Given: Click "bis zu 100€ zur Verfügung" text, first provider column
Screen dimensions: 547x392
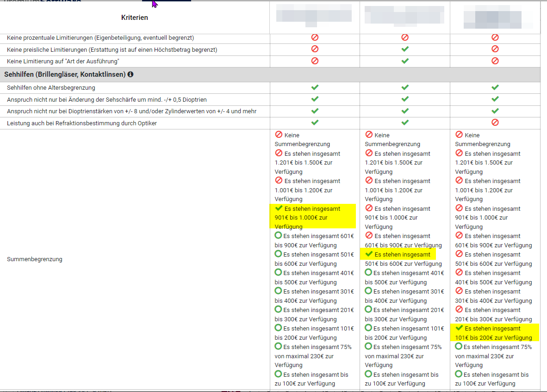Looking at the screenshot, I should [311, 379].
